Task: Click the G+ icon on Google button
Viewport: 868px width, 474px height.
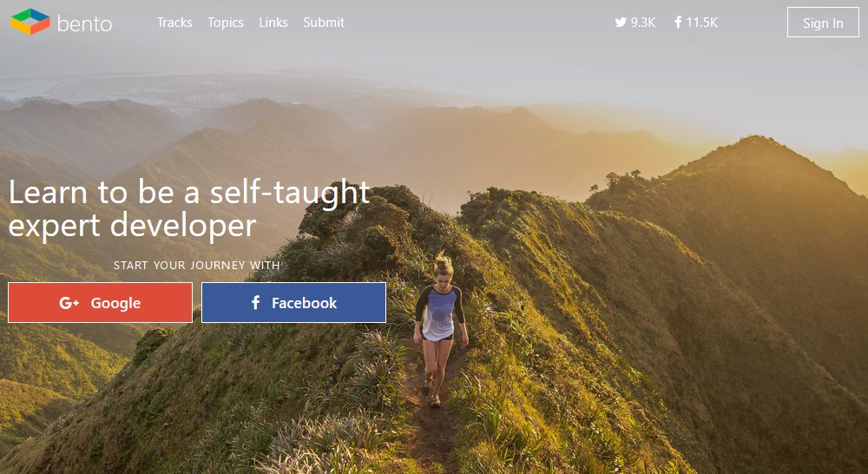Action: (69, 303)
